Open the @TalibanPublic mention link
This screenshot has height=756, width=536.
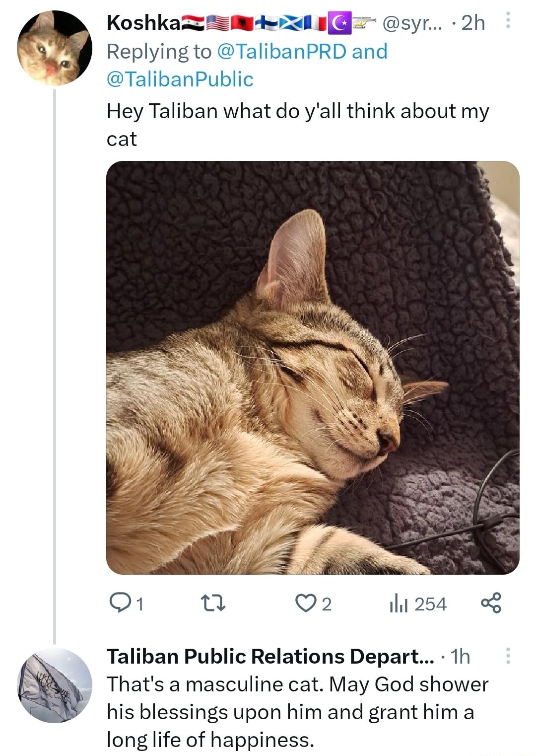(180, 77)
